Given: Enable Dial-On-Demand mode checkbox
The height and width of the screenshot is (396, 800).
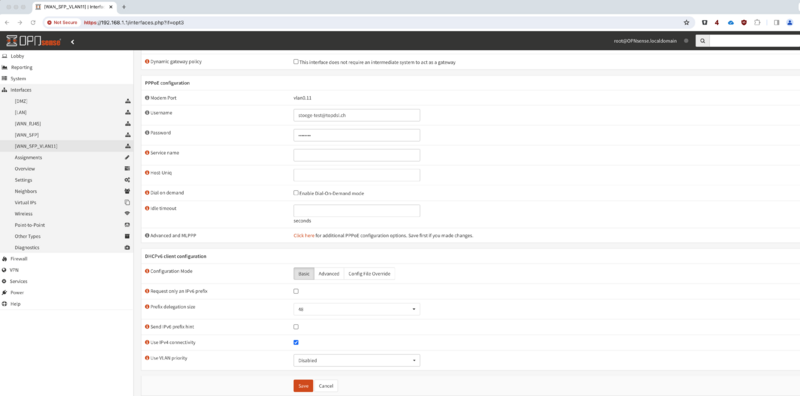Looking at the screenshot, I should pyautogui.click(x=296, y=193).
